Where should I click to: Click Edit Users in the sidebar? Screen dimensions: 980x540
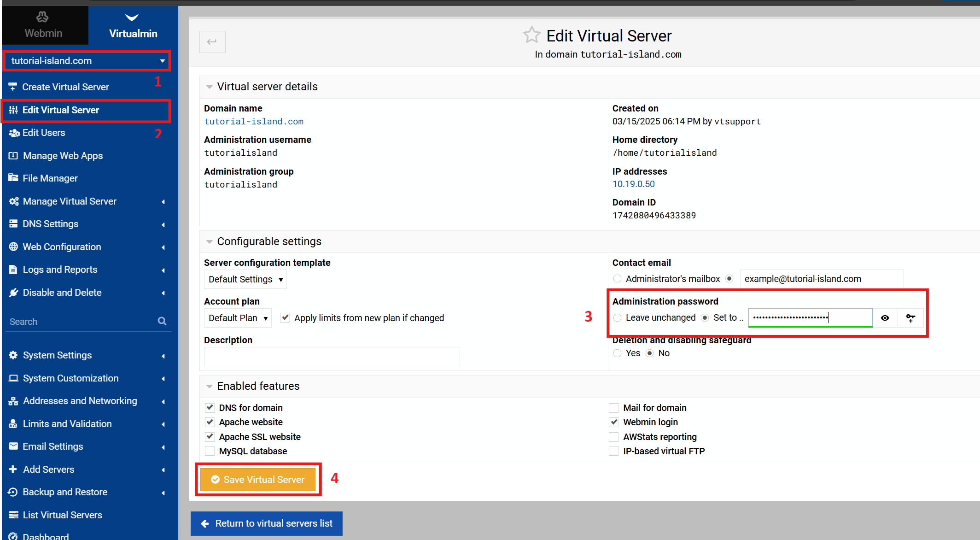44,133
